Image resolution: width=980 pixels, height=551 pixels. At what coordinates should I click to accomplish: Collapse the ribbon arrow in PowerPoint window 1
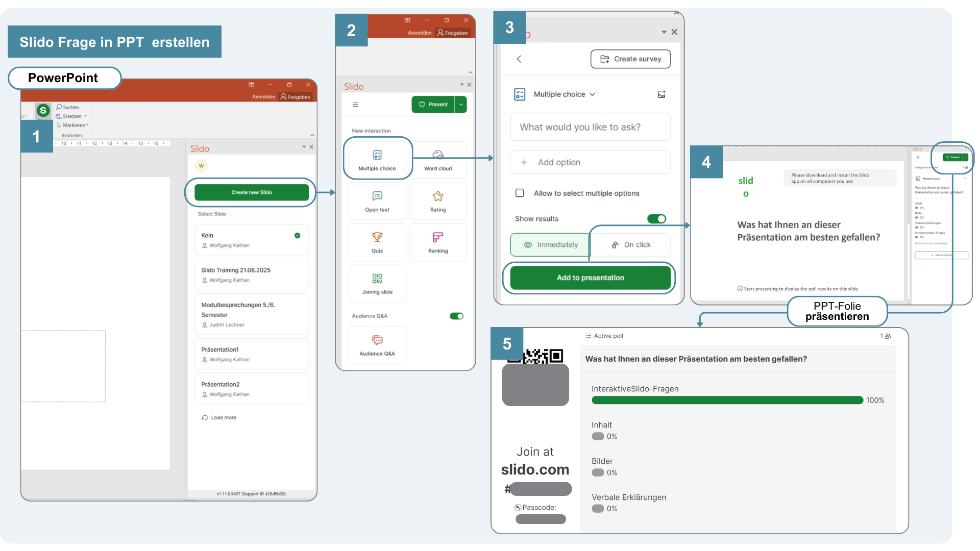[312, 135]
